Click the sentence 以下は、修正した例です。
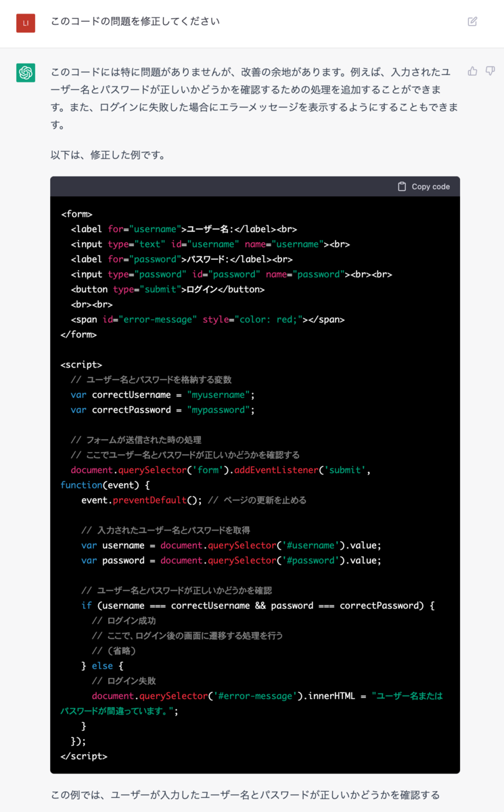Viewport: 504px width, 812px height. coord(108,155)
